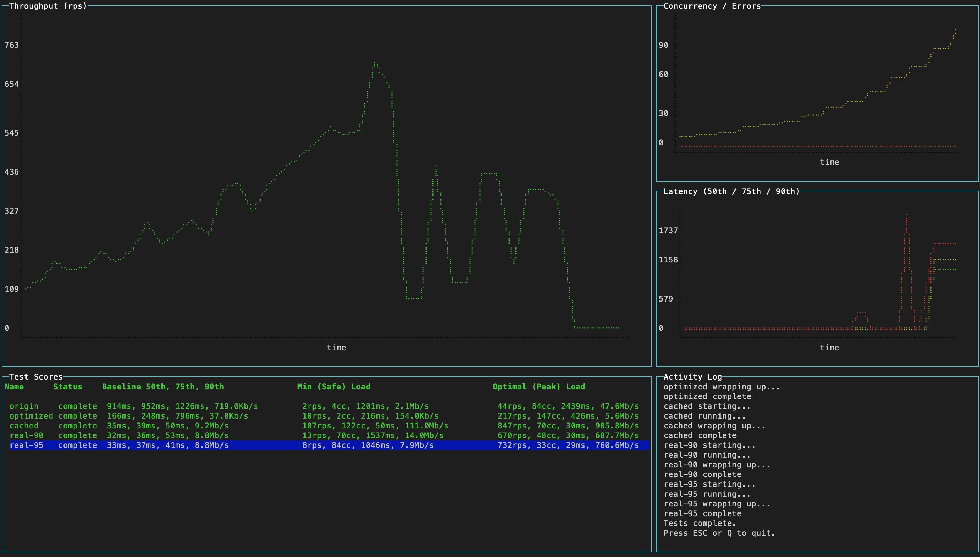Screen dimensions: 980x557
Task: Click the 1737 latency axis label
Action: tap(668, 230)
